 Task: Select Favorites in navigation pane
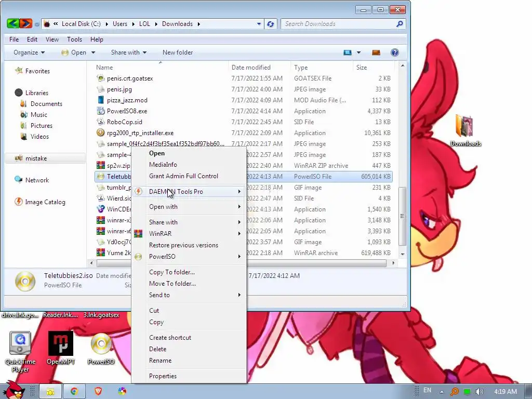pyautogui.click(x=37, y=71)
